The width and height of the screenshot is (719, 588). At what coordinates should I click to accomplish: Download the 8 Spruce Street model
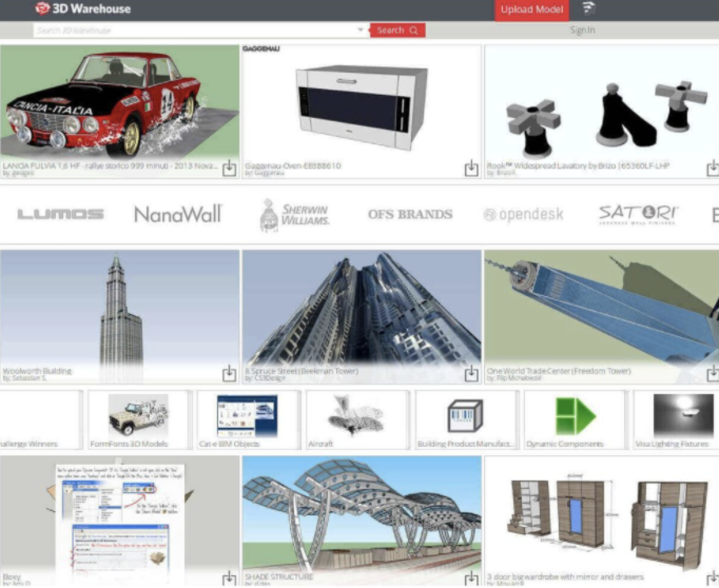471,374
